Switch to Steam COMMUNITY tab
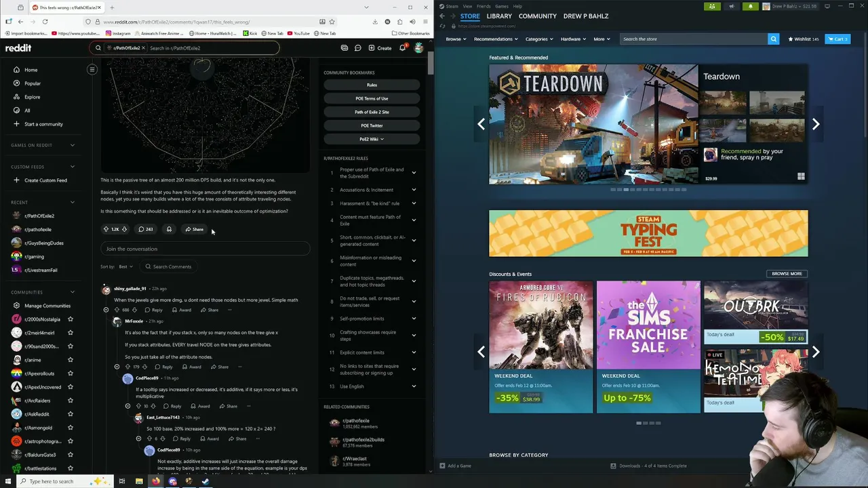Screen dimensions: 868x488 pos(538,16)
